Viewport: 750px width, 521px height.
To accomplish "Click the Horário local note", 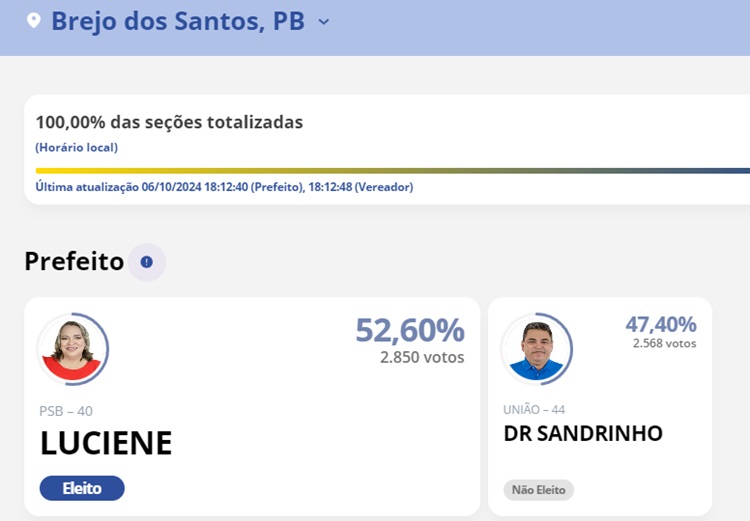I will point(77,147).
